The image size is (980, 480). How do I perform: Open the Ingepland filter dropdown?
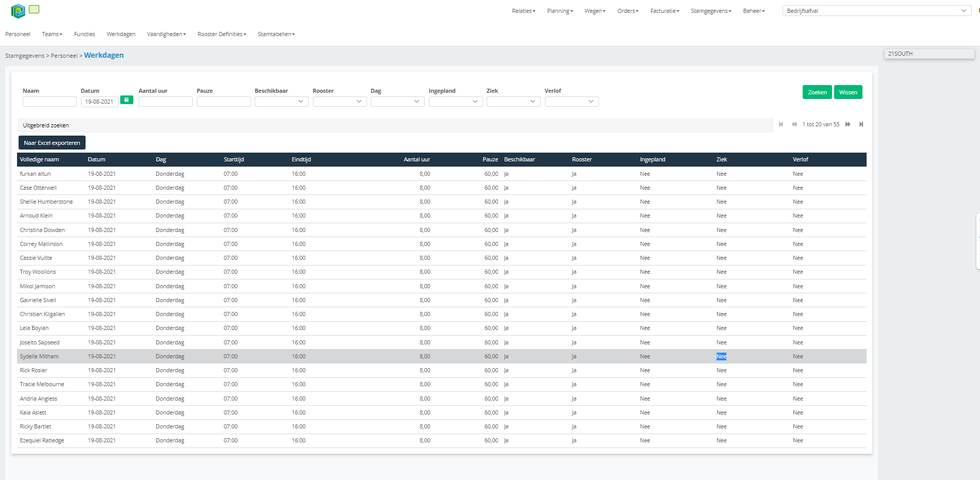tap(456, 102)
